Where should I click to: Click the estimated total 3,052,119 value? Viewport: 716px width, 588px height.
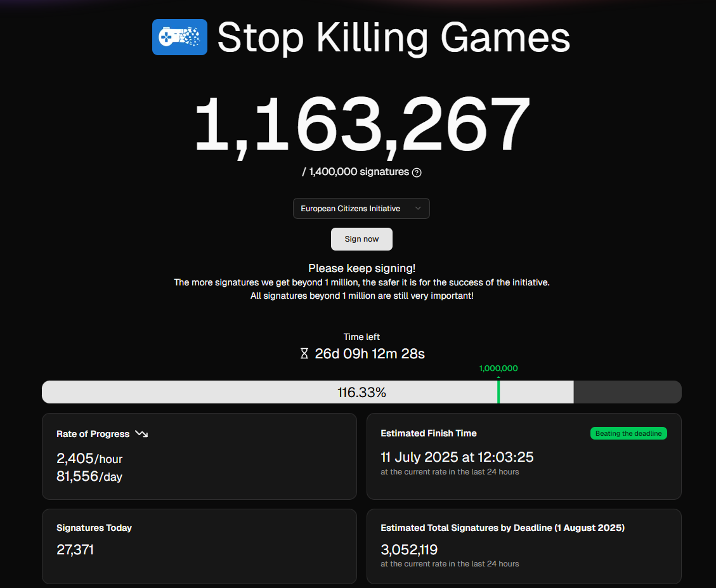[x=409, y=549]
